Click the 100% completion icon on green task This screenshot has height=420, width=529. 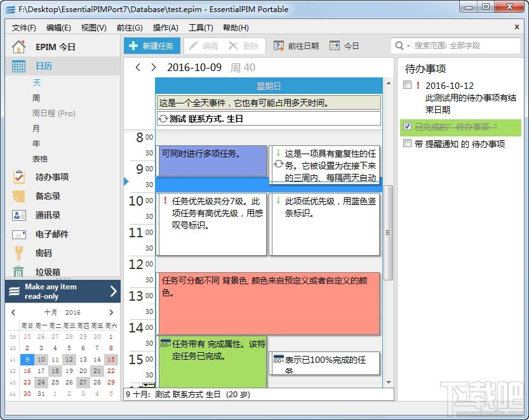pos(165,343)
